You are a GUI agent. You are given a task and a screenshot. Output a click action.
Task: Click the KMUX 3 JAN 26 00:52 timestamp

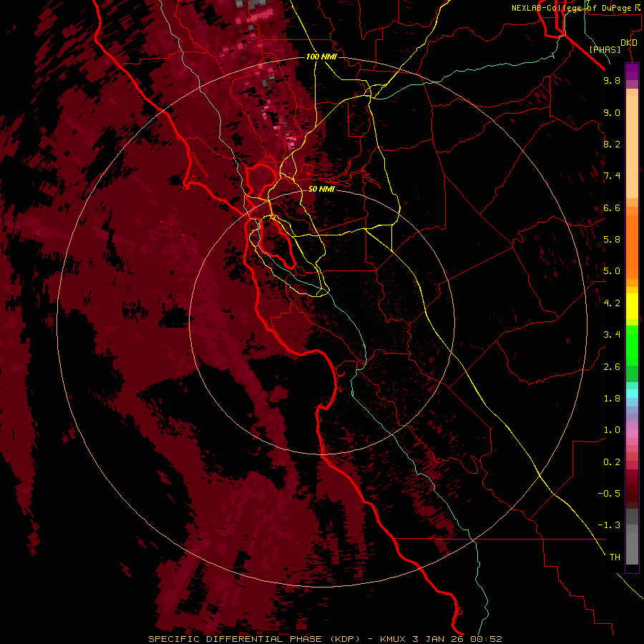441,639
